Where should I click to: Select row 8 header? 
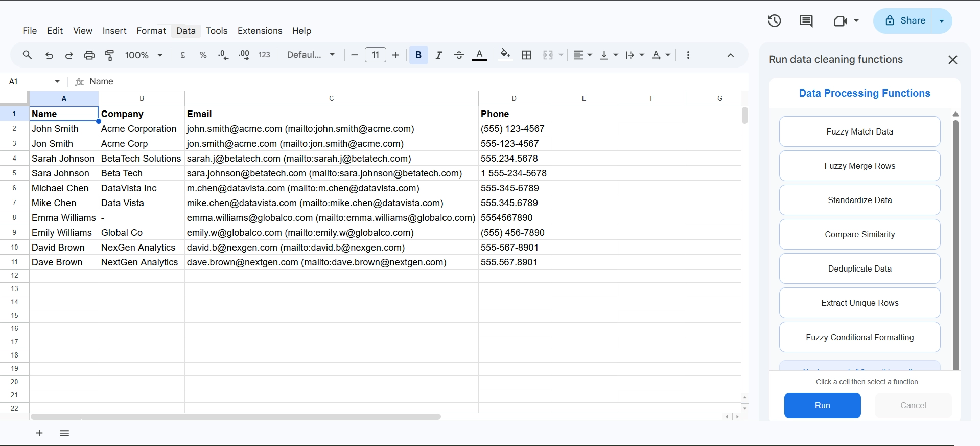click(14, 218)
